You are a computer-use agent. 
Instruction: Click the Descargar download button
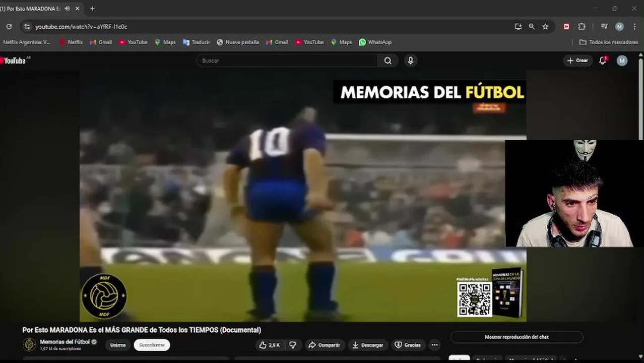(x=368, y=345)
